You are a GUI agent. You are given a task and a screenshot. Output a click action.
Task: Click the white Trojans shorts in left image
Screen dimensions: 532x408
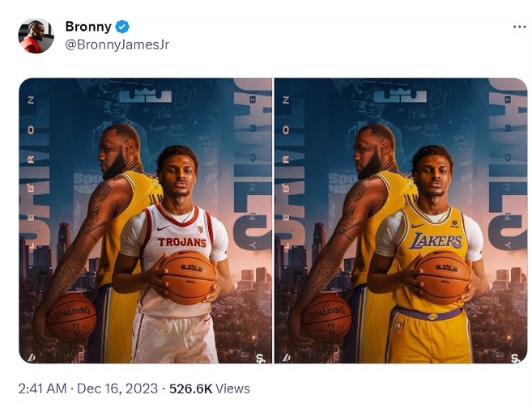174,338
